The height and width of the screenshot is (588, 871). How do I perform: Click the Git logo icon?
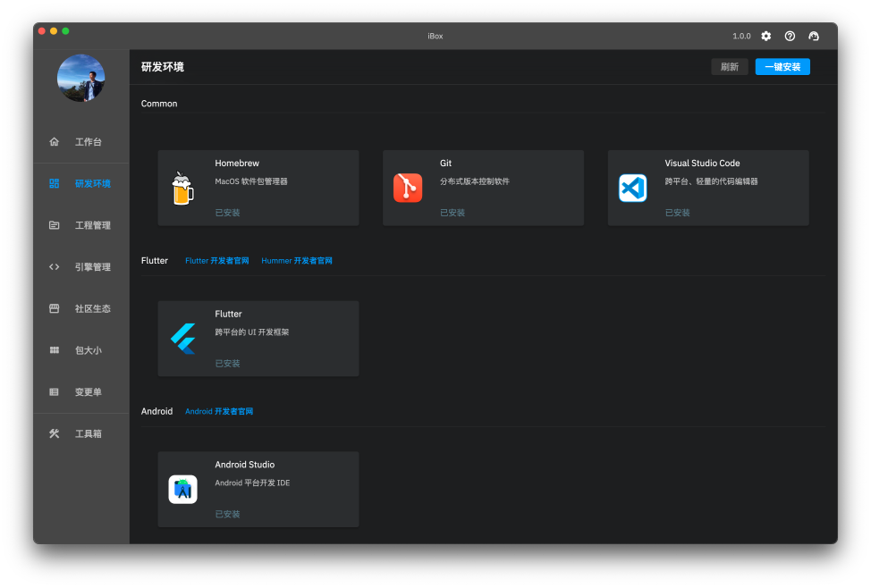[408, 188]
